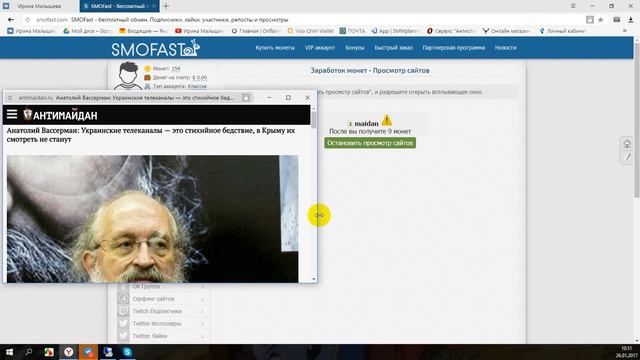Open Мой диск Google bookmark
Screen dimensions: 640x360
click(x=87, y=31)
